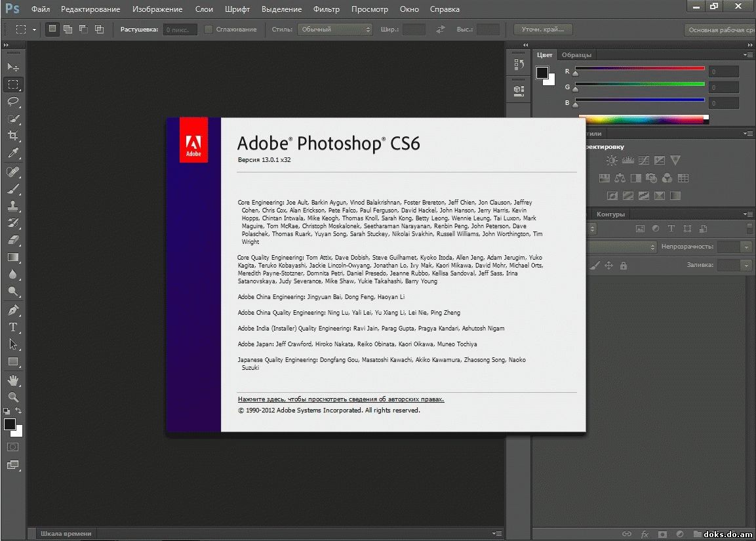Open the Редактирование menu
Screen dimensions: 756x541
point(90,9)
